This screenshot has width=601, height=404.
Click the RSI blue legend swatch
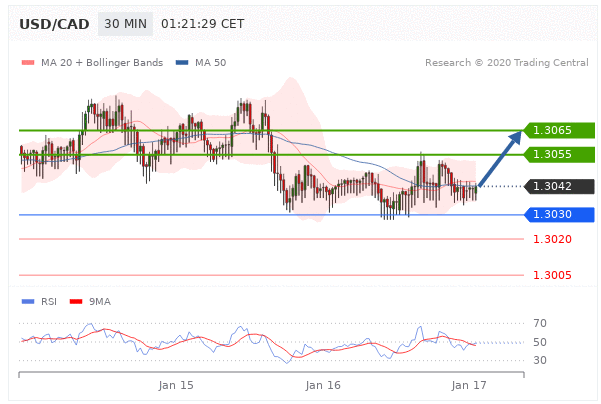coord(28,302)
